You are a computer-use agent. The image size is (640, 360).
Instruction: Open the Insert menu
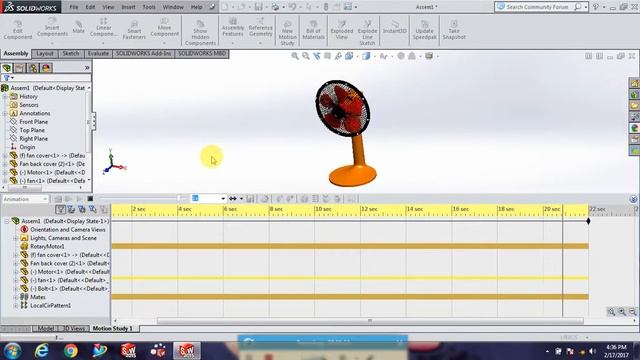pos(128,7)
